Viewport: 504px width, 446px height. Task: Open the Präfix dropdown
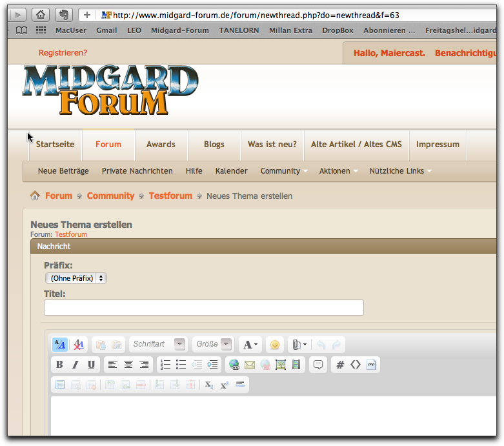coord(76,278)
